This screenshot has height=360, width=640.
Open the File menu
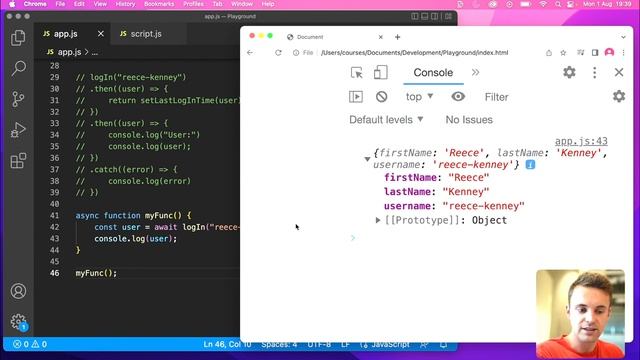[60, 4]
